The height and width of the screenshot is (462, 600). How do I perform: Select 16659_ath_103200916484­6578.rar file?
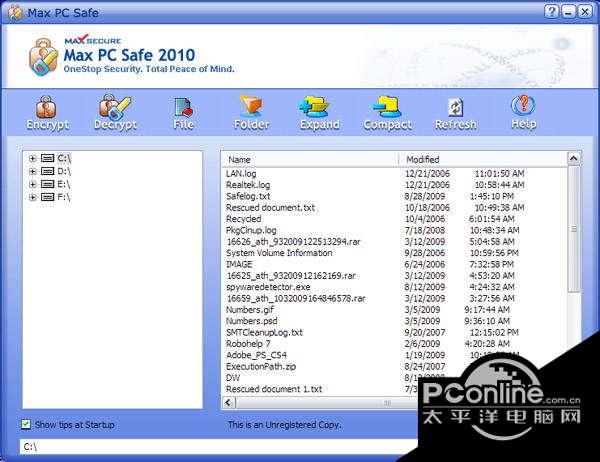click(x=296, y=298)
